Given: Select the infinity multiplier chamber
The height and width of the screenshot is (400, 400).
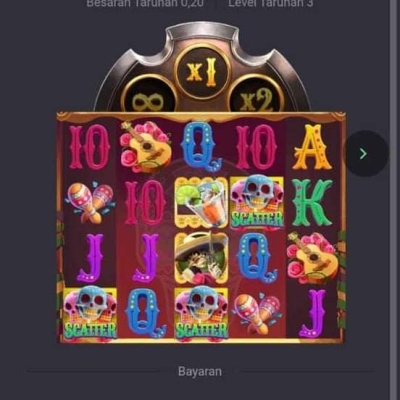Looking at the screenshot, I should pyautogui.click(x=149, y=95).
